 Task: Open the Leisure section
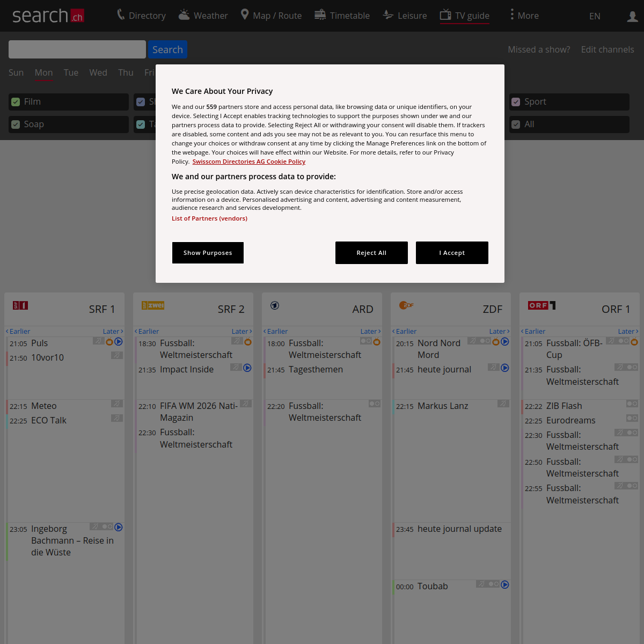click(x=405, y=16)
